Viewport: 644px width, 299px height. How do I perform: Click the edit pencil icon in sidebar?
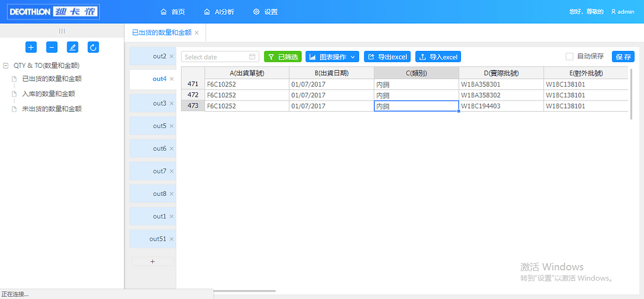click(72, 47)
